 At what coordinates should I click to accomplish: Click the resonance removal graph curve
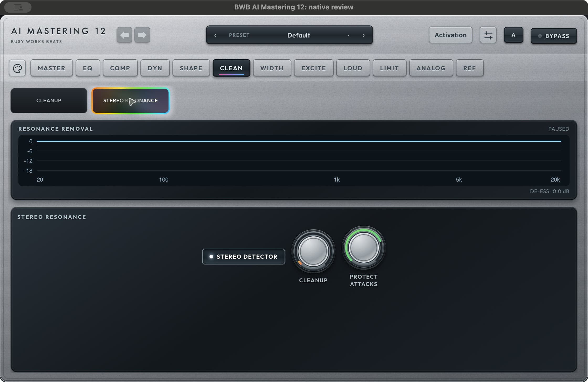coord(299,141)
